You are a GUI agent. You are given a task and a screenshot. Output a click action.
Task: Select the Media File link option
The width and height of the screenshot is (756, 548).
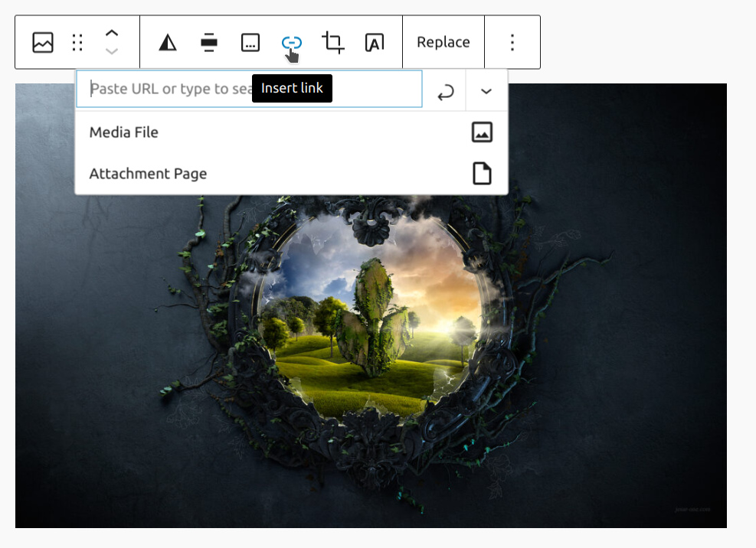(124, 132)
